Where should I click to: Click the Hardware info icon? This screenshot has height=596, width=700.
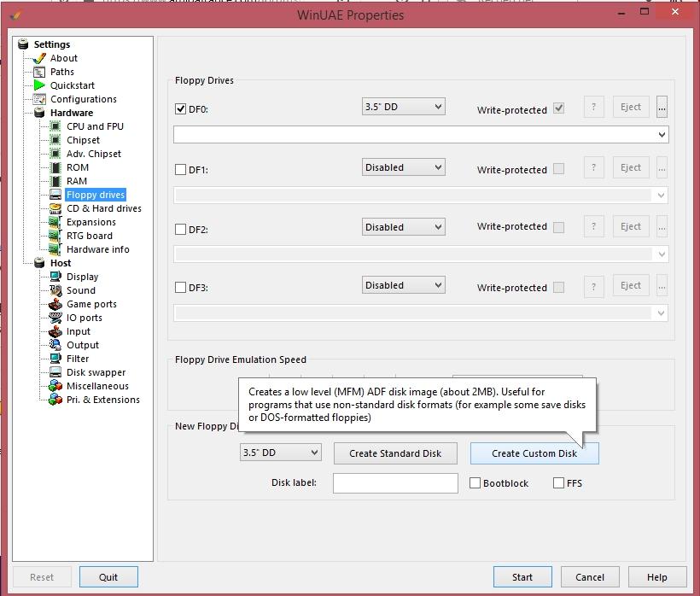tap(55, 249)
